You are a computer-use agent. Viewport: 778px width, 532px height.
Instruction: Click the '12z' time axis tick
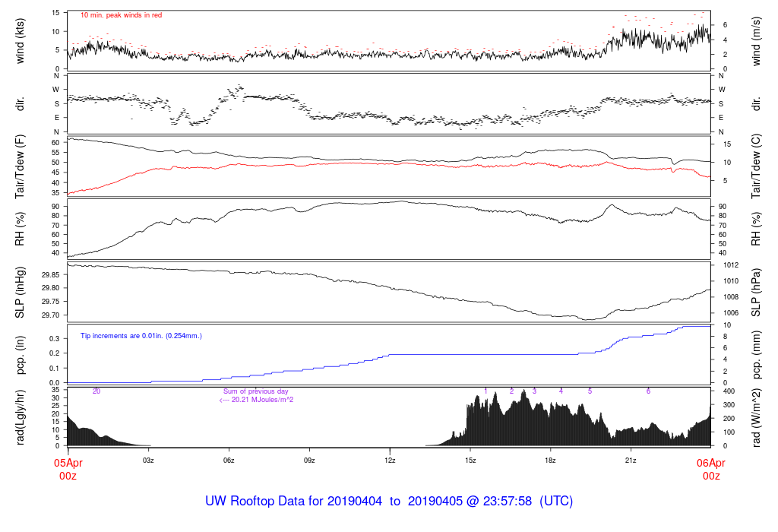click(390, 461)
